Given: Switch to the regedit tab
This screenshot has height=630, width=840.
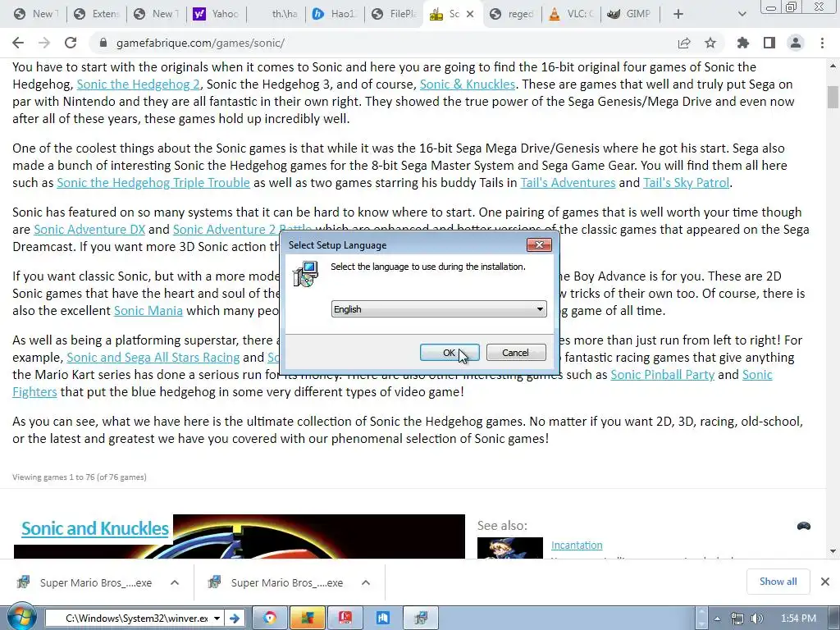Looking at the screenshot, I should point(513,14).
